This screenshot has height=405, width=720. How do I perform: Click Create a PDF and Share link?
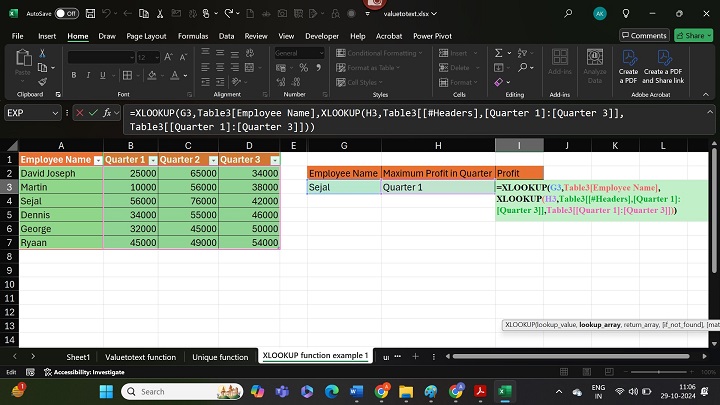pos(663,68)
